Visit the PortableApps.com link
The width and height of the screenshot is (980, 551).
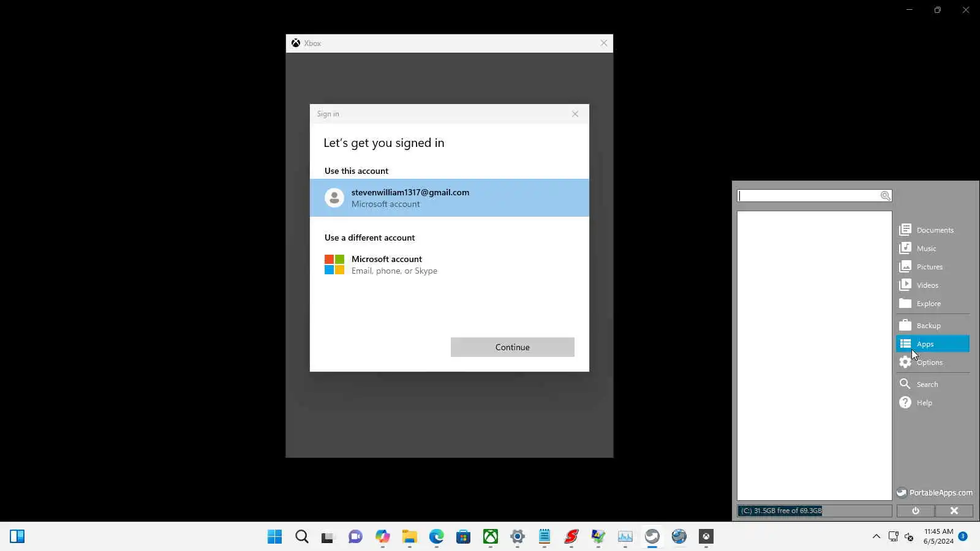click(x=935, y=493)
